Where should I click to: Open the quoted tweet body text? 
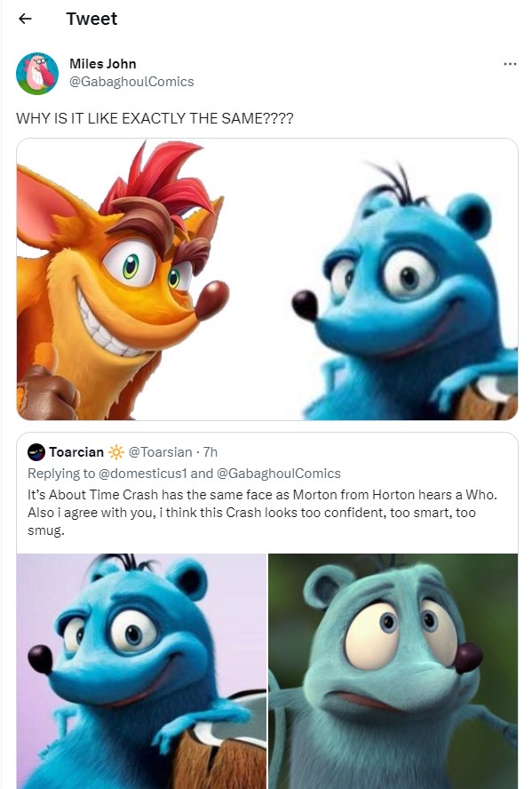[262, 513]
